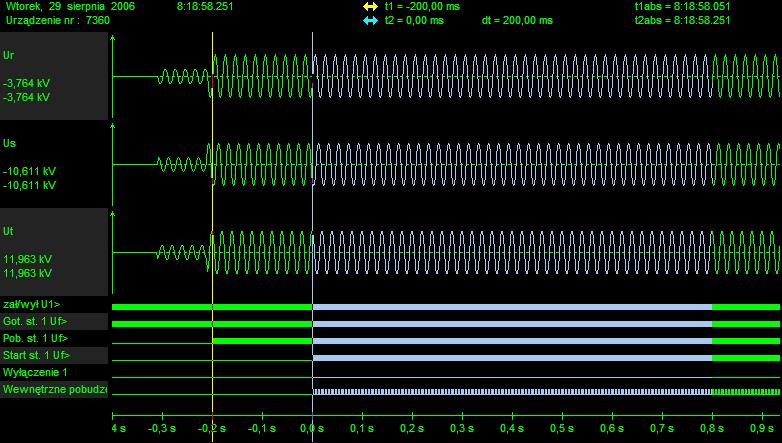This screenshot has height=443, width=782.
Task: Click the Ut value '11,963 kV' upper reading
Action: [x=27, y=259]
